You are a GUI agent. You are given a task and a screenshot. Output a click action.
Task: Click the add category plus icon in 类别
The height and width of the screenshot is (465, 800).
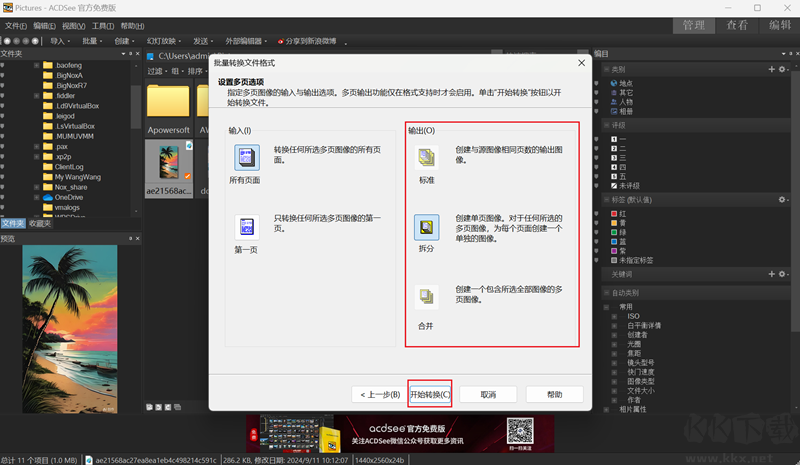click(771, 69)
